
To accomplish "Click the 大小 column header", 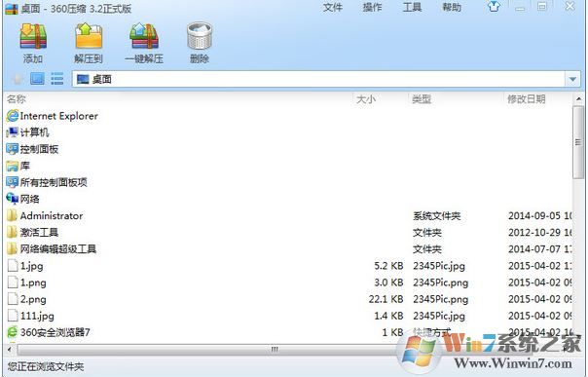I will [366, 99].
